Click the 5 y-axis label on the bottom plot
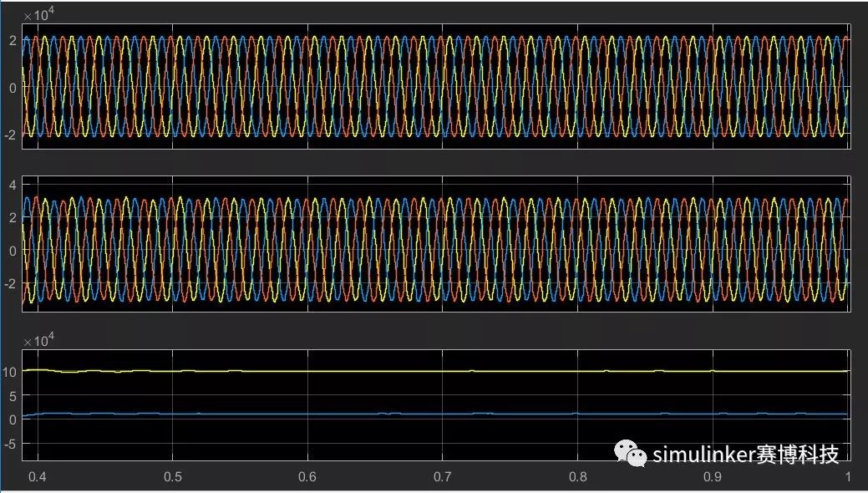Screen dimensions: 868x493 (x=13, y=396)
